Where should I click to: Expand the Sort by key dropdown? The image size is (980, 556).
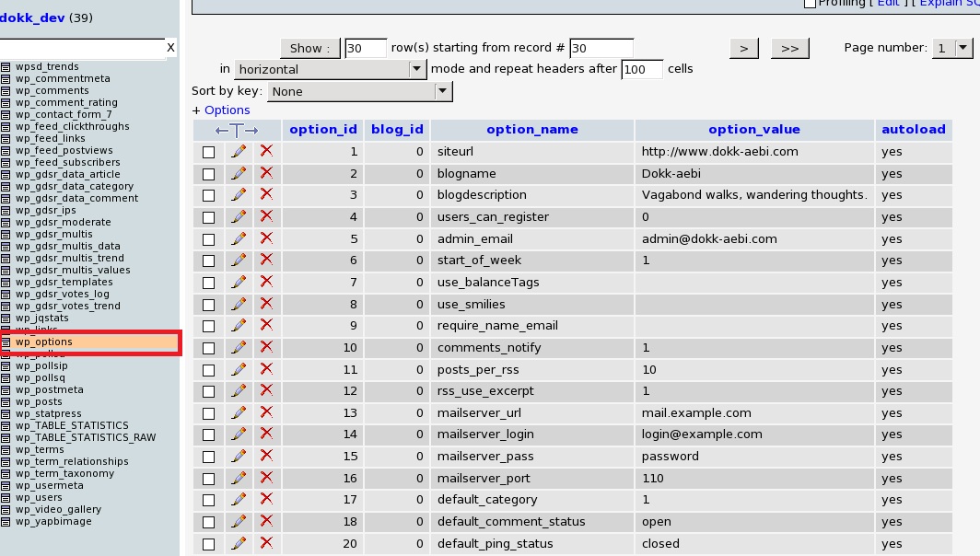coord(359,91)
